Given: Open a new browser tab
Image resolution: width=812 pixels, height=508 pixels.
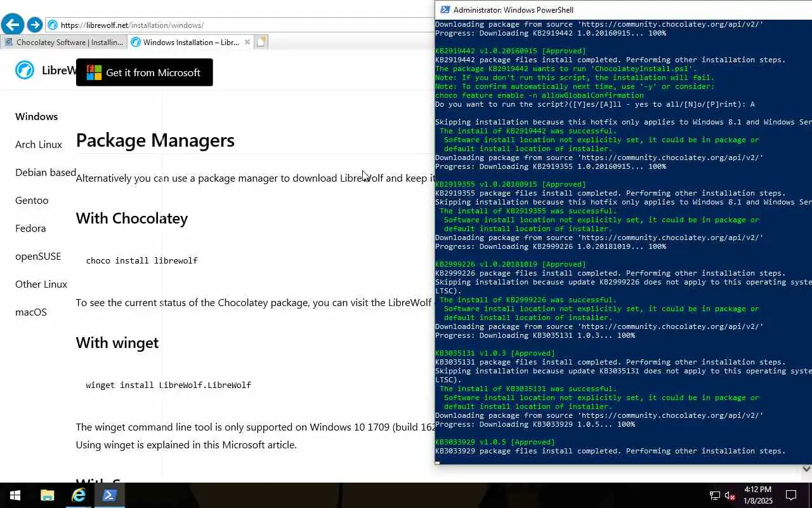Looking at the screenshot, I should click(x=261, y=43).
